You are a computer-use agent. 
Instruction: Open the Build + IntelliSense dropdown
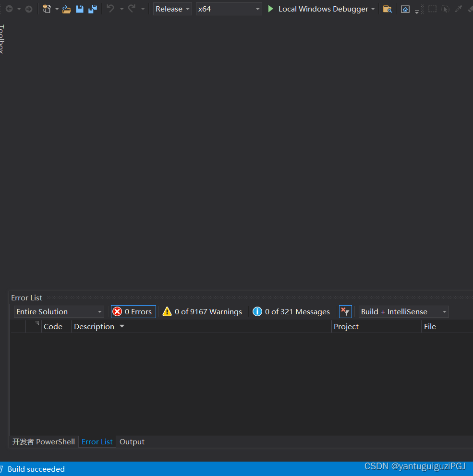403,311
